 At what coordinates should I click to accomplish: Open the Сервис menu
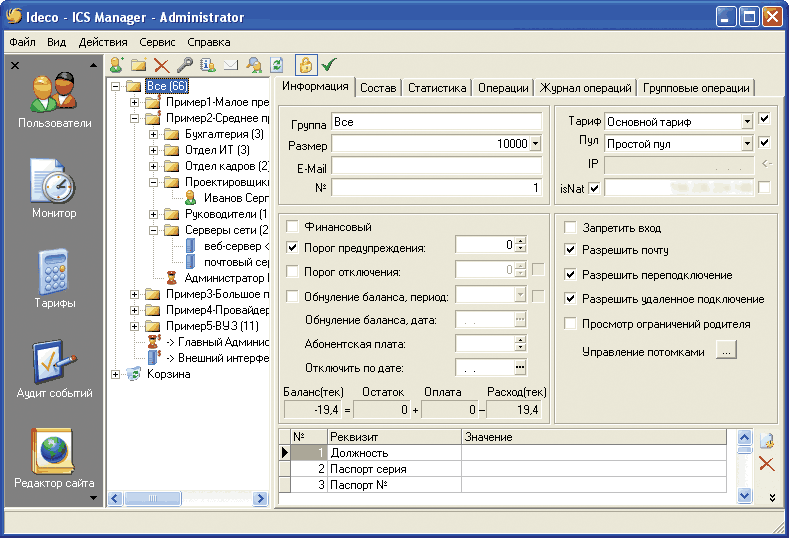click(x=158, y=42)
